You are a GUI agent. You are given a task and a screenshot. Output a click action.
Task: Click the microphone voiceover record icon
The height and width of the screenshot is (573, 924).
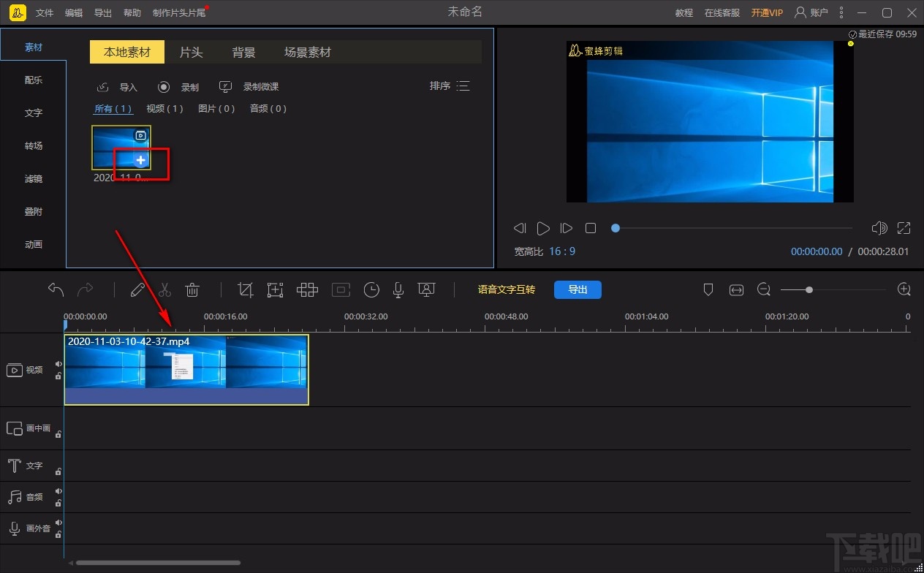(398, 290)
